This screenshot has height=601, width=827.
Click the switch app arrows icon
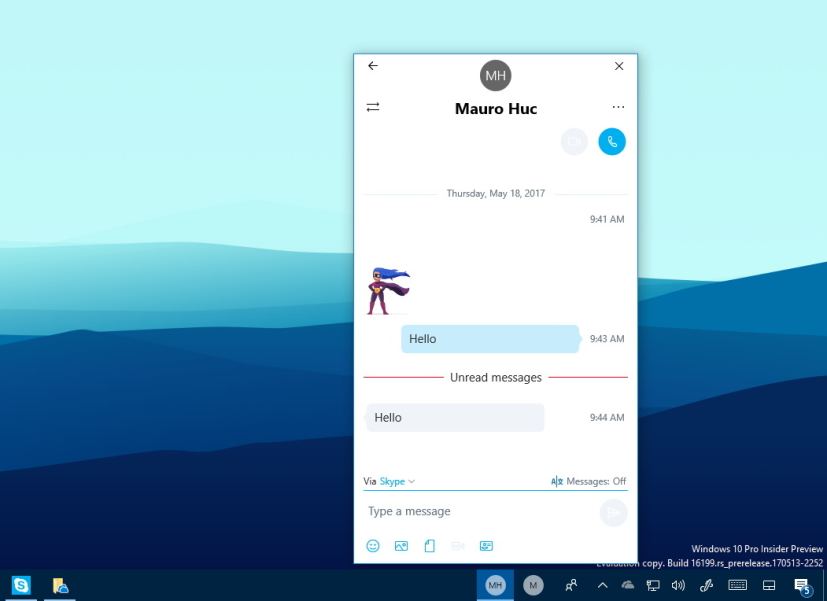[x=373, y=107]
